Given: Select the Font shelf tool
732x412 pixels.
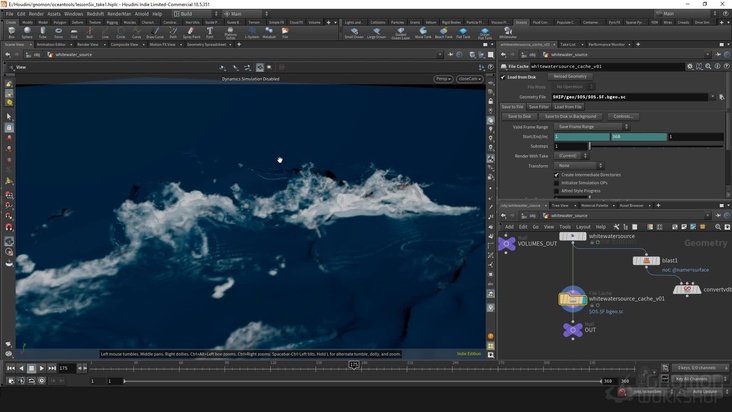Looking at the screenshot, I should pos(210,32).
